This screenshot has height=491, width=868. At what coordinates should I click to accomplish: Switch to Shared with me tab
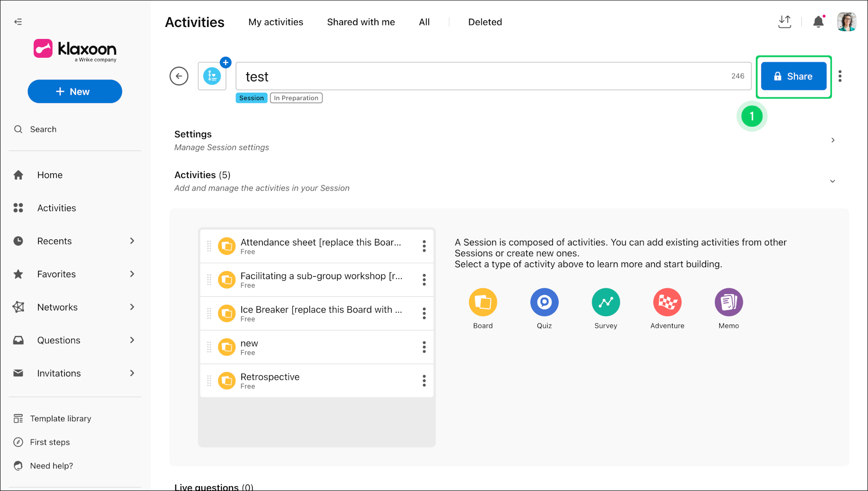tap(361, 22)
